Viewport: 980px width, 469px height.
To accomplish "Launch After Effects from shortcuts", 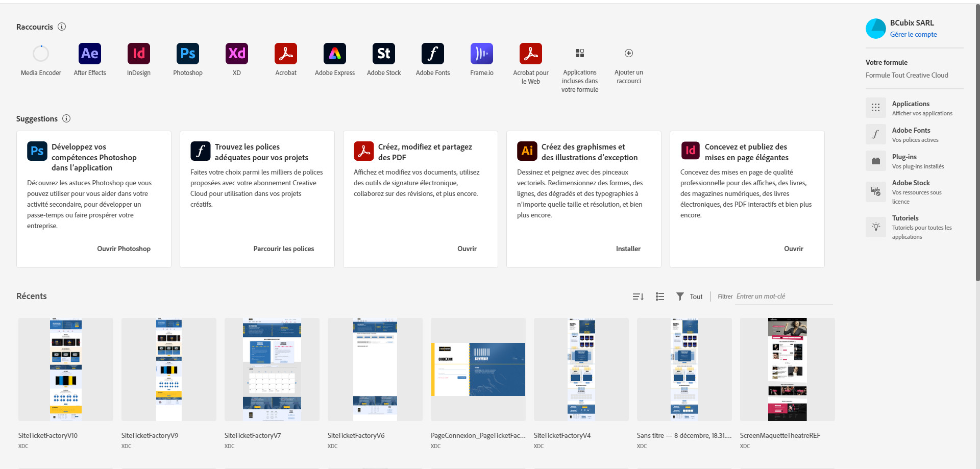I will pyautogui.click(x=90, y=54).
